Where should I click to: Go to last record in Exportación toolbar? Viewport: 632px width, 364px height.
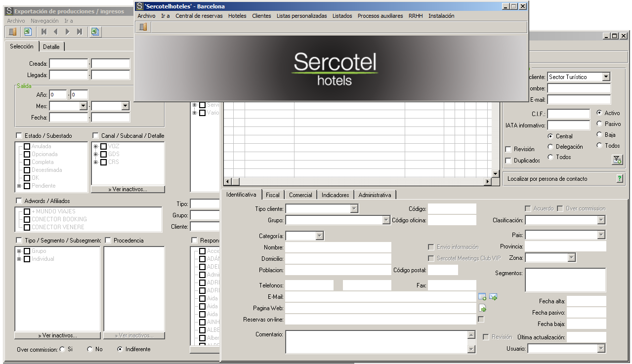tap(79, 32)
